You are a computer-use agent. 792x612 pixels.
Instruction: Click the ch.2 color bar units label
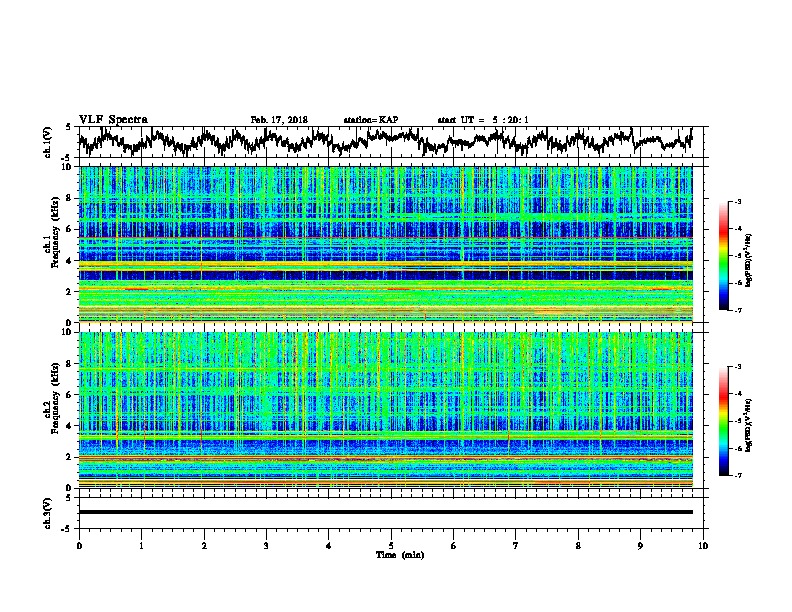coord(749,425)
